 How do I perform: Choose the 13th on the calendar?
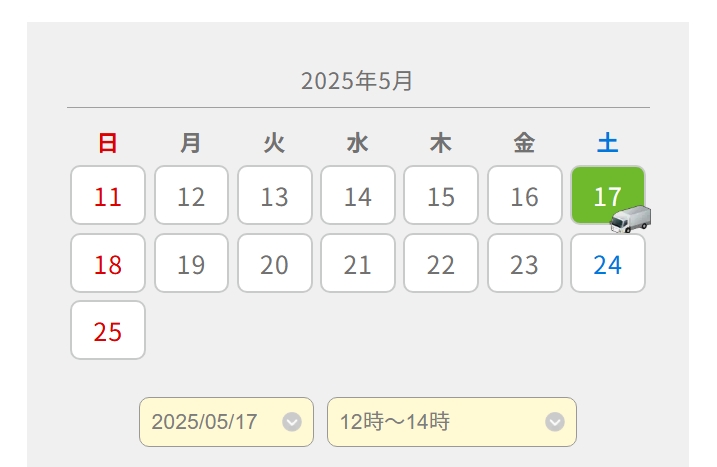(275, 195)
